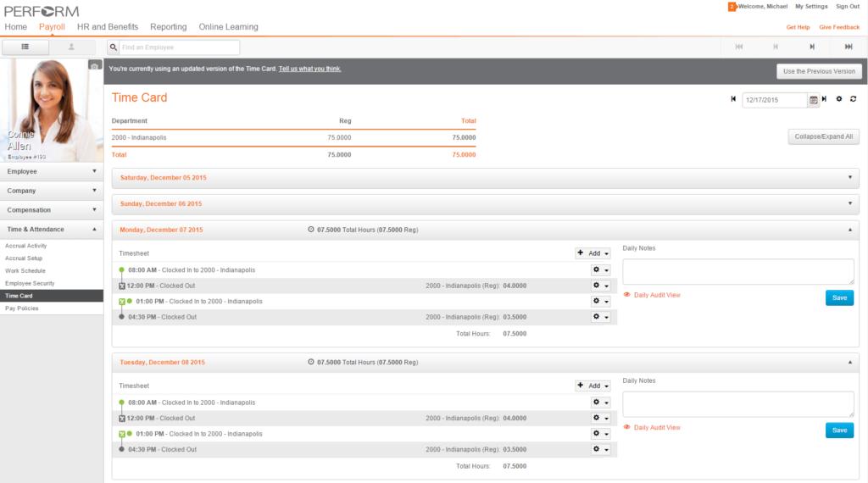The width and height of the screenshot is (868, 483).
Task: Go to the next employee record
Action: 812,47
